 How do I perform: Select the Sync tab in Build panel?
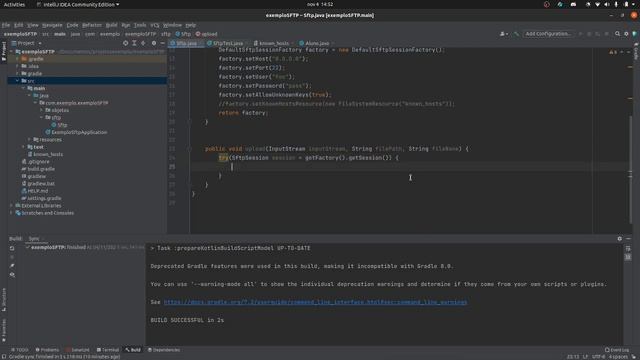(x=34, y=239)
